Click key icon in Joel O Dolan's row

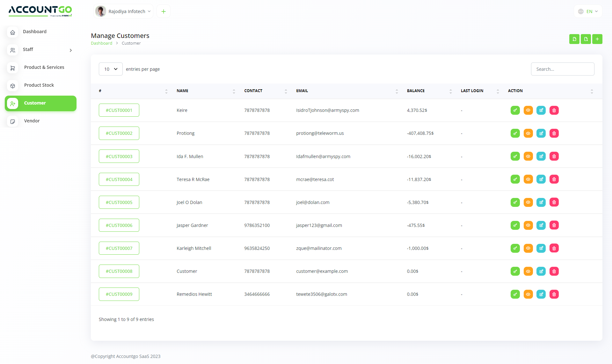(515, 202)
